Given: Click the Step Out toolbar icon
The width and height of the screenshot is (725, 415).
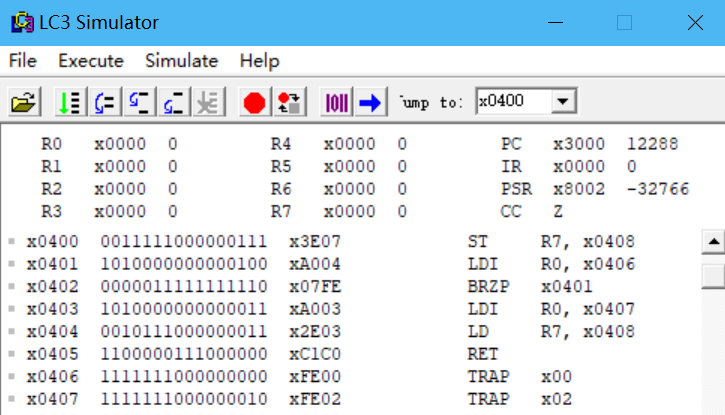Looking at the screenshot, I should pyautogui.click(x=174, y=102).
